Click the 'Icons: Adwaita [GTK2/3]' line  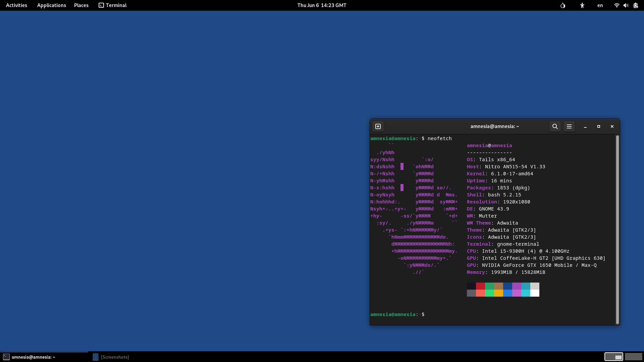501,237
